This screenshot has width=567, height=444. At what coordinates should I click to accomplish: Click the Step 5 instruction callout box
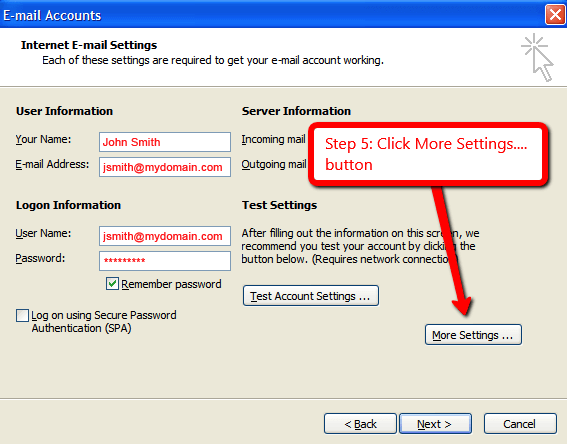[x=428, y=154]
